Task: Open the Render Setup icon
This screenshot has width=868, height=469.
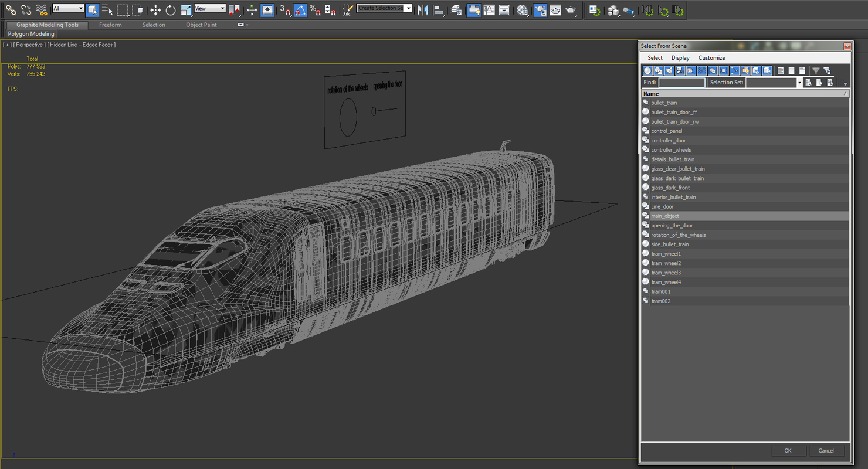Action: click(x=540, y=10)
